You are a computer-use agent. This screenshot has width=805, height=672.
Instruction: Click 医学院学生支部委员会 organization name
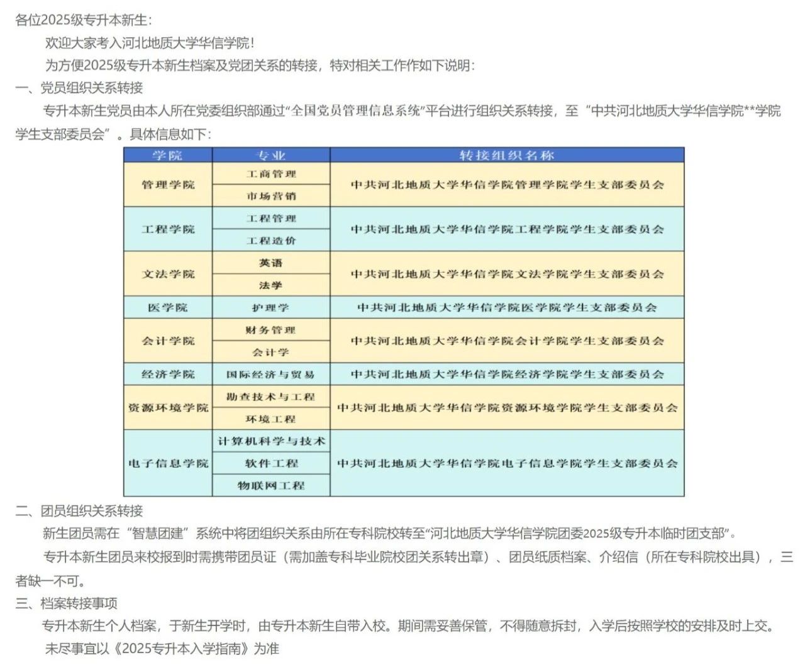[x=507, y=307]
